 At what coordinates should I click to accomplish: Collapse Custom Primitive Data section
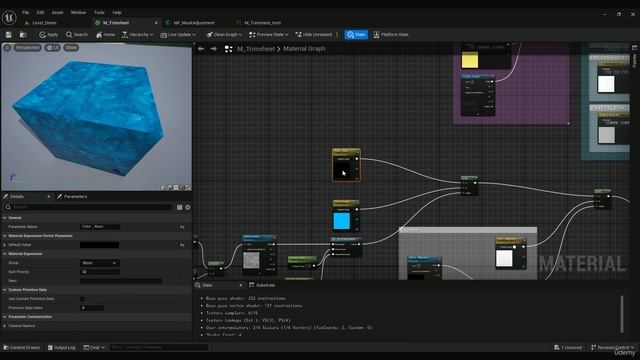(x=5, y=290)
